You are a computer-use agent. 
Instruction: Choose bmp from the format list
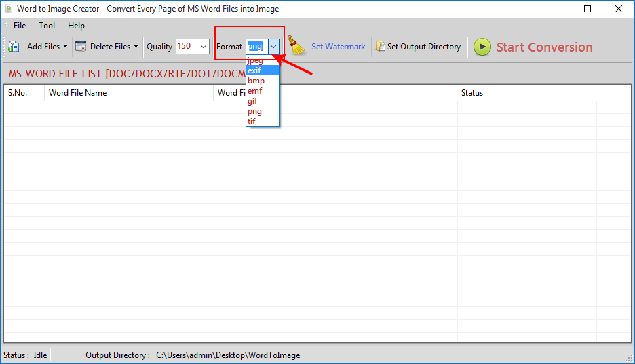tap(263, 81)
